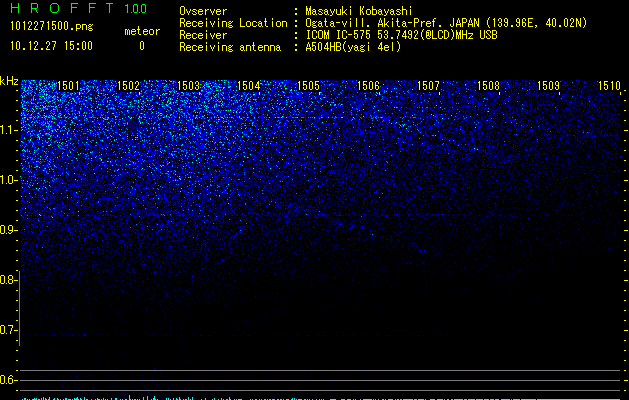Click the ICOM IC-575 receiver text
Screen dimensions: 629x400
(x=401, y=35)
